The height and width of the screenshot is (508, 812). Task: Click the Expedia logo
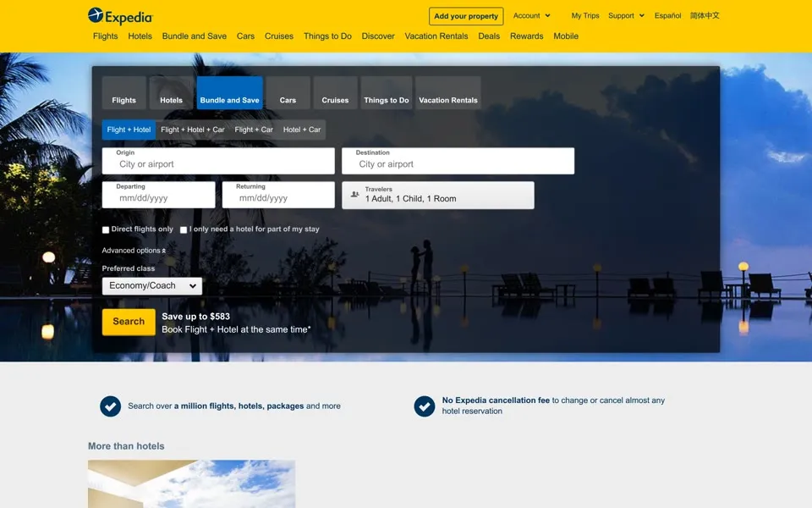(x=121, y=16)
